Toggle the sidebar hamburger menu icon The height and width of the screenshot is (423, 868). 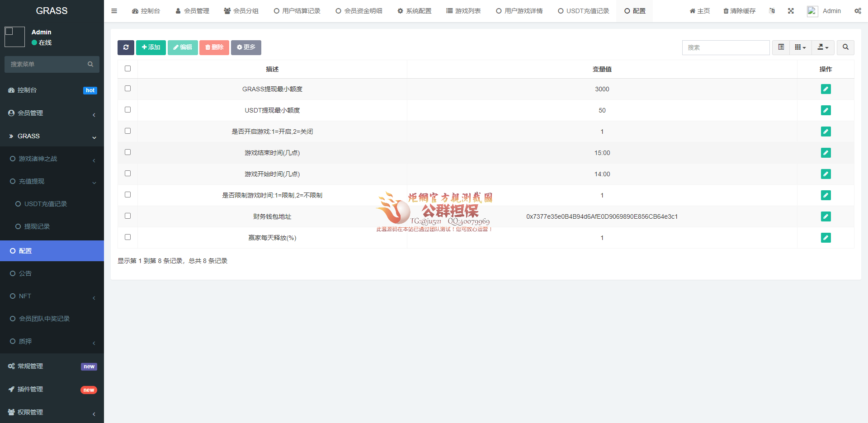pyautogui.click(x=114, y=11)
